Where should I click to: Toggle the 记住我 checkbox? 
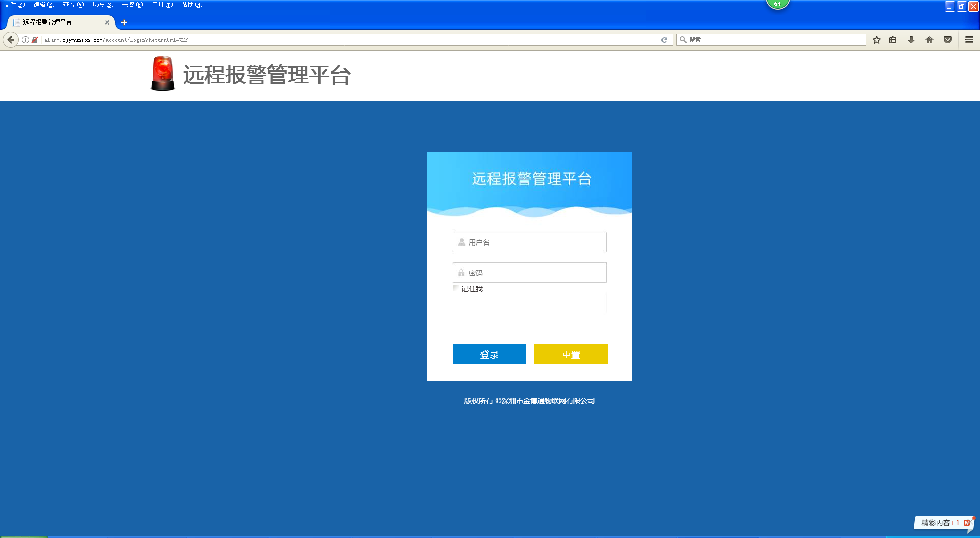click(x=456, y=288)
